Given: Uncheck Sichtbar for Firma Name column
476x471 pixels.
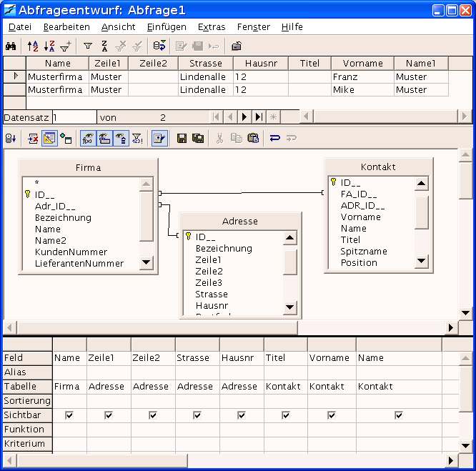Looking at the screenshot, I should coord(69,415).
